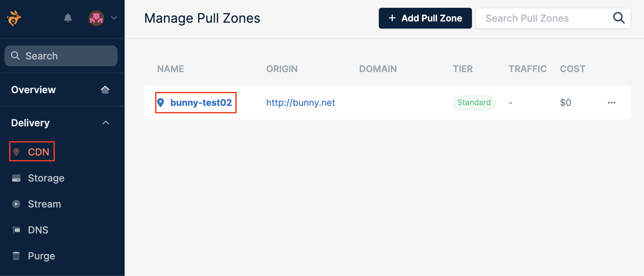Click the NAME column header
The width and height of the screenshot is (644, 276).
coord(171,69)
